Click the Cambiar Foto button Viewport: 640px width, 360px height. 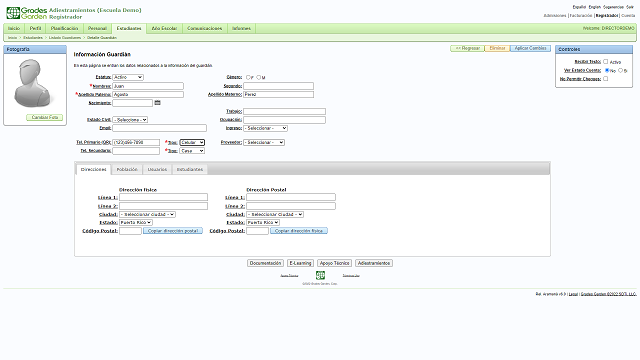(x=45, y=118)
